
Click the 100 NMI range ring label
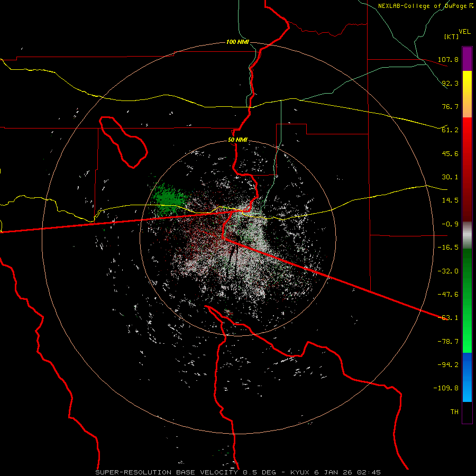pos(237,42)
